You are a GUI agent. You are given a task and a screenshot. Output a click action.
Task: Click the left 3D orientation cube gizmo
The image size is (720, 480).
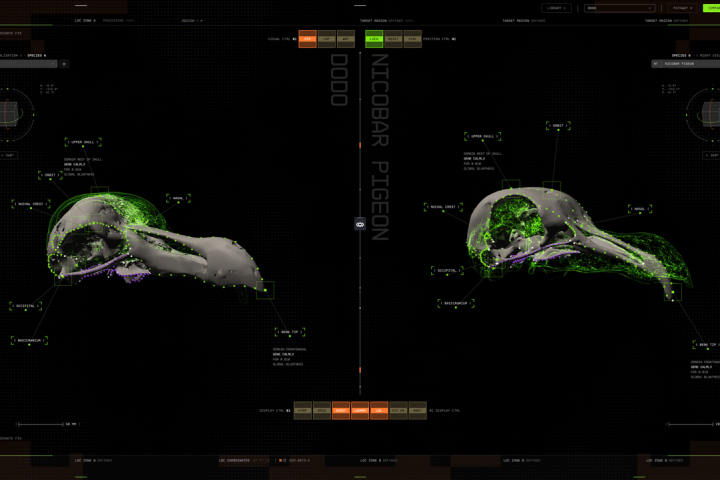(9, 113)
